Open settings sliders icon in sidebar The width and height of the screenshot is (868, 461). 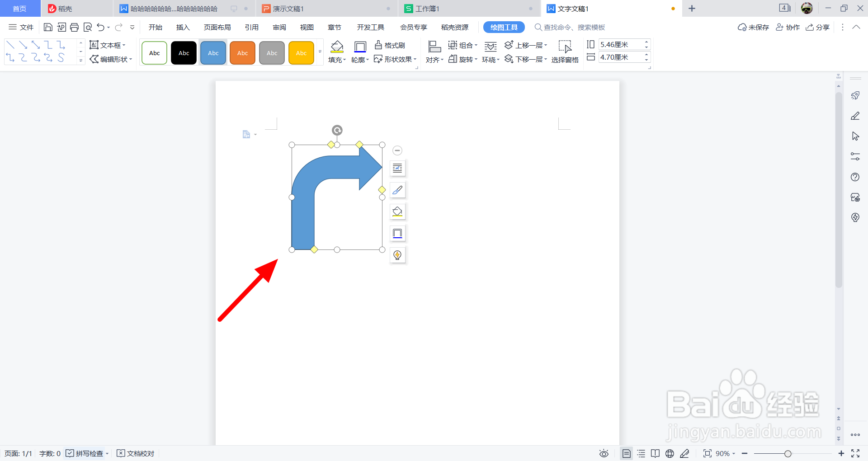coord(855,156)
